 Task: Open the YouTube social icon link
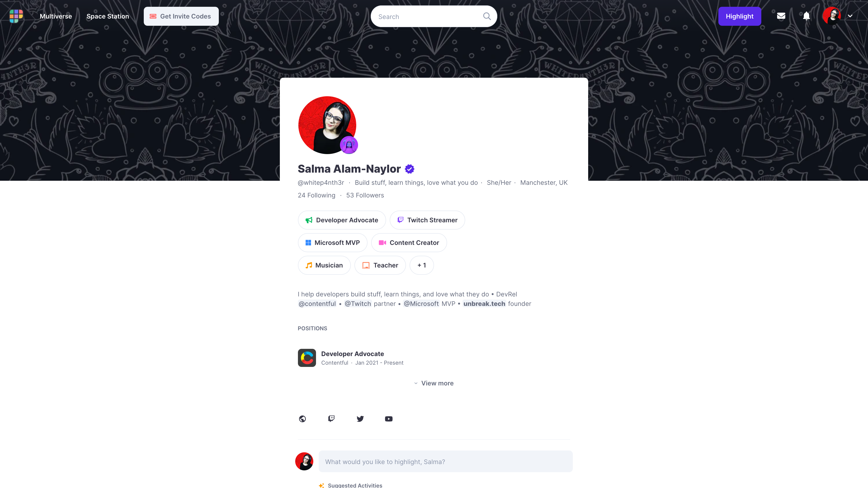tap(389, 419)
